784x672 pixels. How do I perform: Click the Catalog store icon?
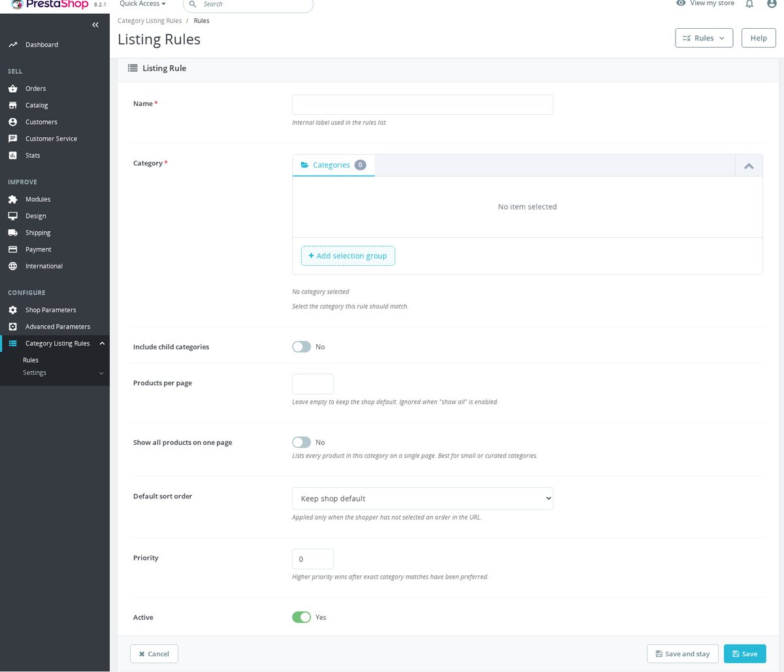(x=12, y=105)
